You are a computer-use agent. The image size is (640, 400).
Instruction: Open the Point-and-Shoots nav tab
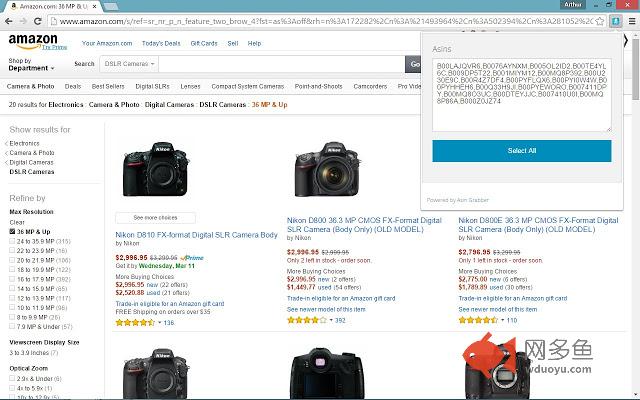click(318, 86)
